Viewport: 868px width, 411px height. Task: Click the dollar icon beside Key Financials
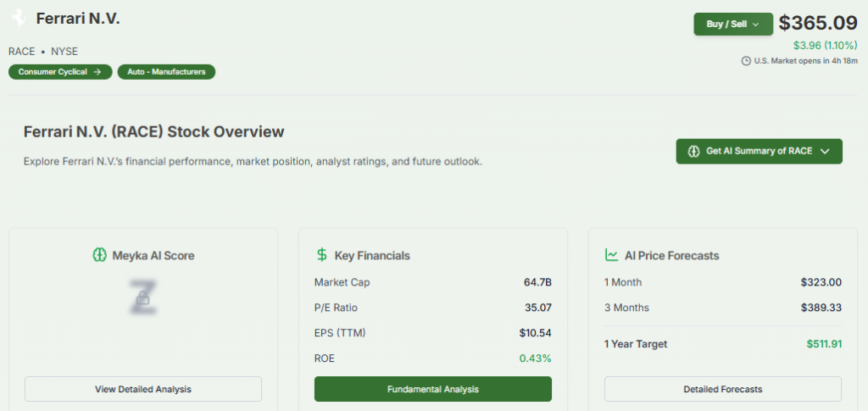pos(321,255)
